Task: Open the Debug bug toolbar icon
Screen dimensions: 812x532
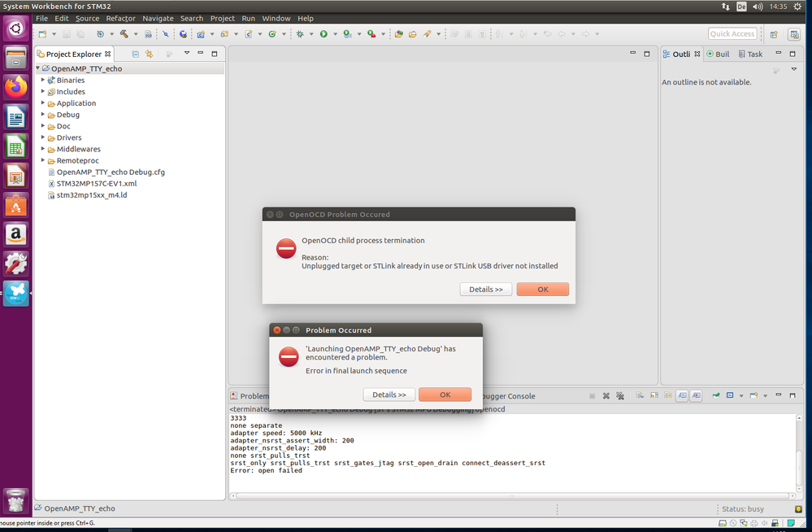Action: pyautogui.click(x=300, y=34)
